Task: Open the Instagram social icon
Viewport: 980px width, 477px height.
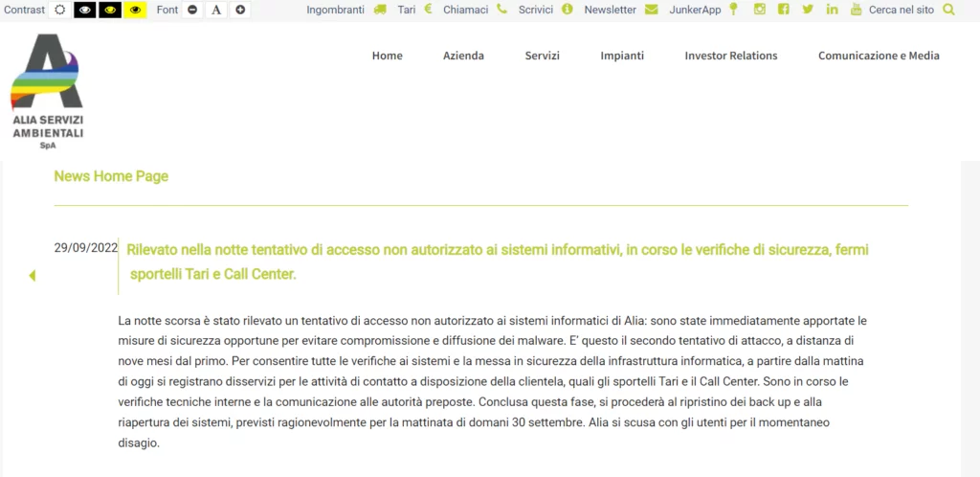Action: [x=760, y=10]
